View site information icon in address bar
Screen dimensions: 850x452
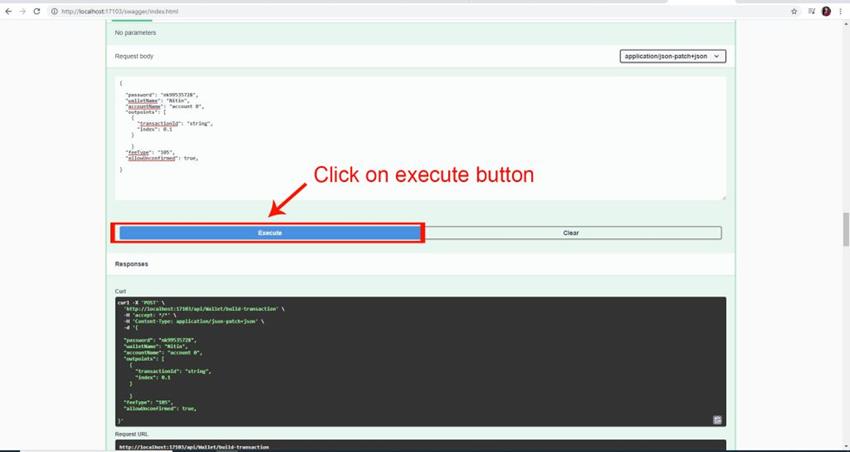55,11
